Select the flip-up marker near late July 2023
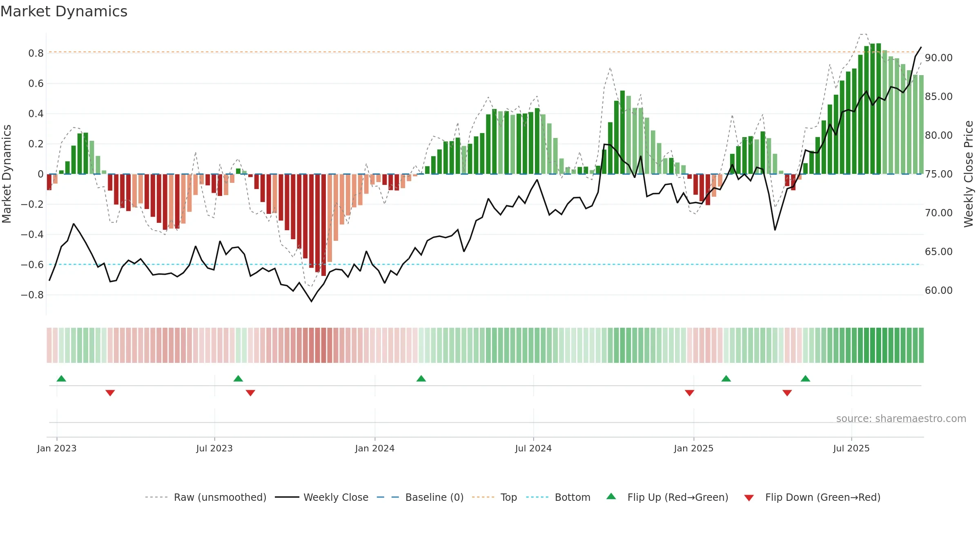980x551 pixels. pos(238,378)
